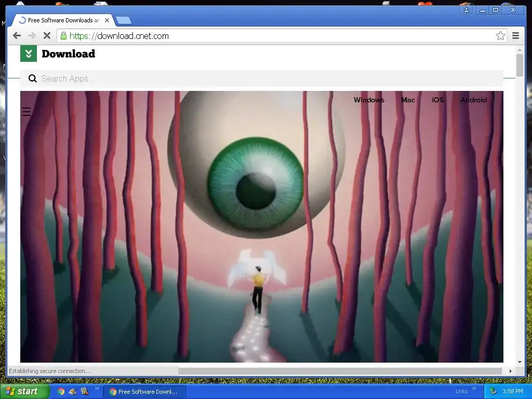Image resolution: width=532 pixels, height=399 pixels.
Task: Expand the Links toolbar chevron
Action: click(x=474, y=389)
